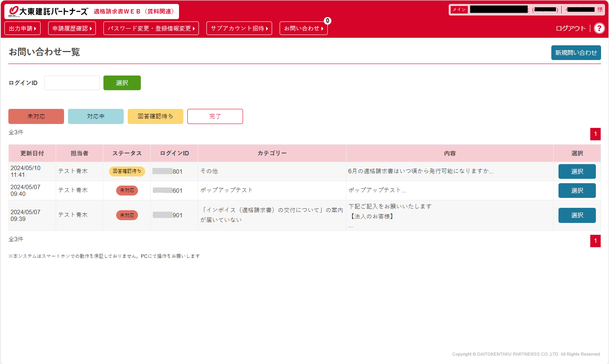Focus the ログインID input field

click(72, 83)
